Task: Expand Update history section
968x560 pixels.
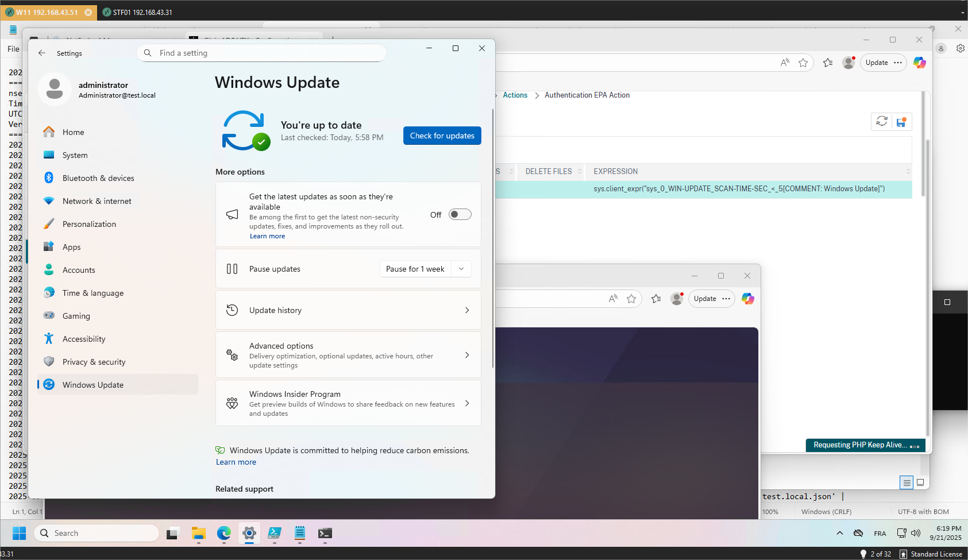Action: point(348,310)
